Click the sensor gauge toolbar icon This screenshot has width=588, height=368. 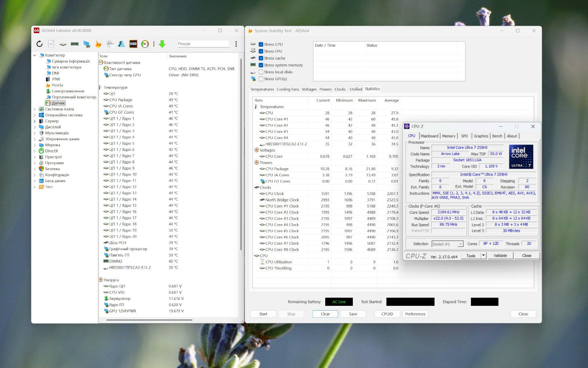point(145,44)
